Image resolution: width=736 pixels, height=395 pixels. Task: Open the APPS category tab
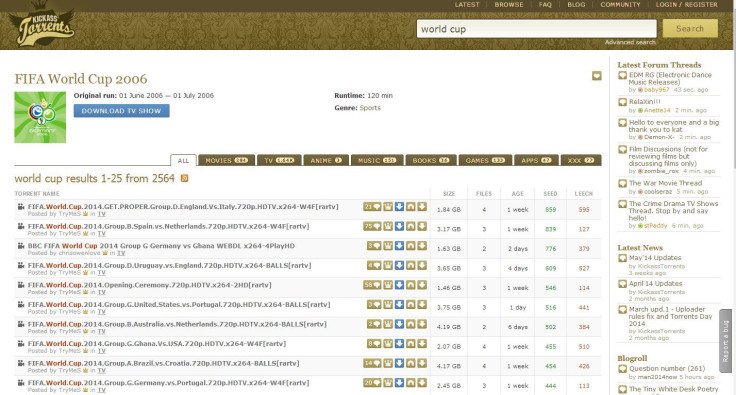pyautogui.click(x=536, y=160)
